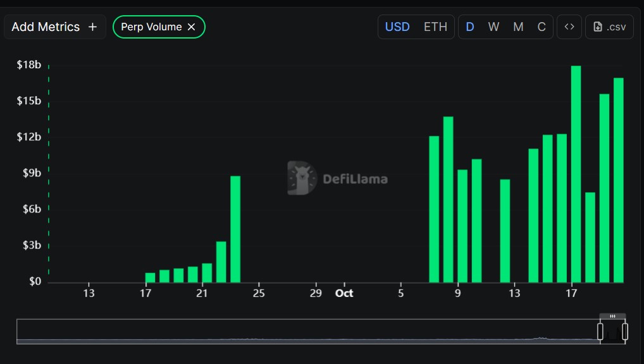Click the right handle of range slider
Image resolution: width=644 pixels, height=364 pixels.
tap(625, 331)
